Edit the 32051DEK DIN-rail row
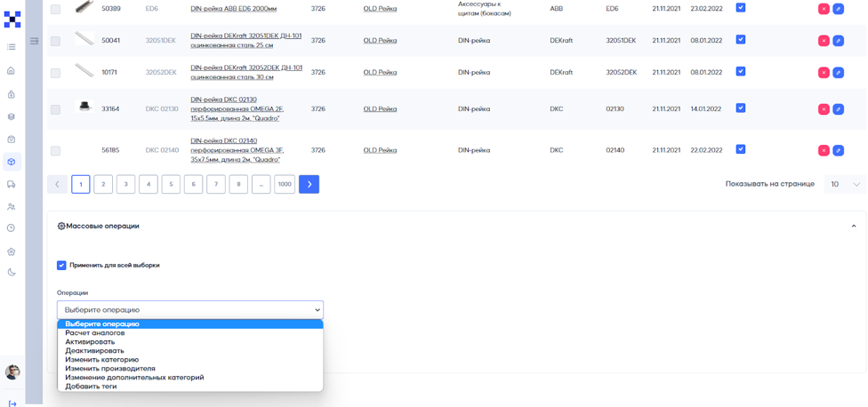The width and height of the screenshot is (868, 407). [838, 41]
